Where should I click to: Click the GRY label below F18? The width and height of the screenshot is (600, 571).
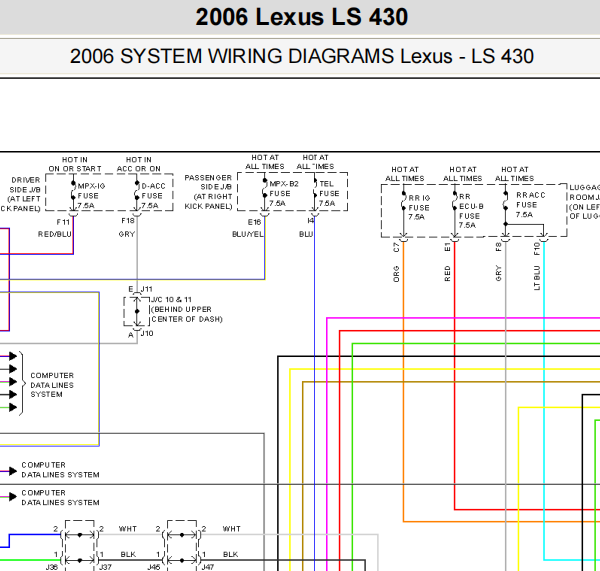127,234
